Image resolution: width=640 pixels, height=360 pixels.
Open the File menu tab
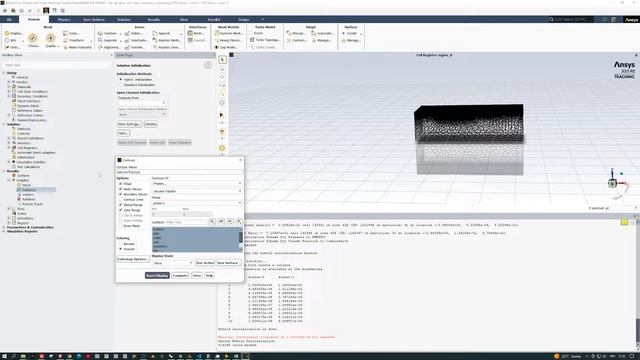[9, 19]
